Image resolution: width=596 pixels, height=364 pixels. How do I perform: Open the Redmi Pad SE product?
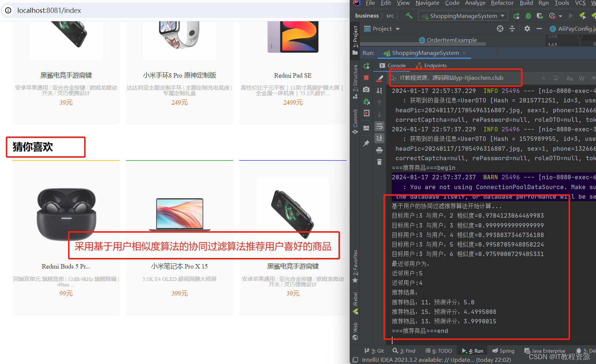(293, 75)
